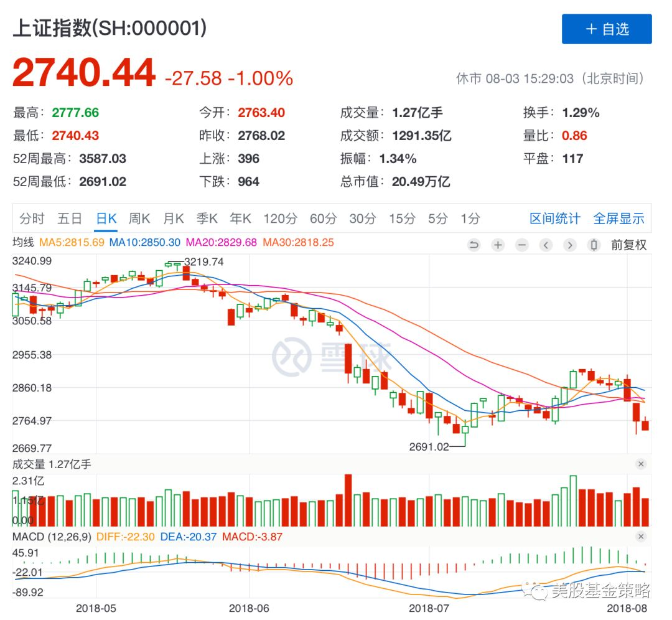The width and height of the screenshot is (672, 620).
Task: Click the MA5:2815.69 legend label
Action: click(72, 242)
